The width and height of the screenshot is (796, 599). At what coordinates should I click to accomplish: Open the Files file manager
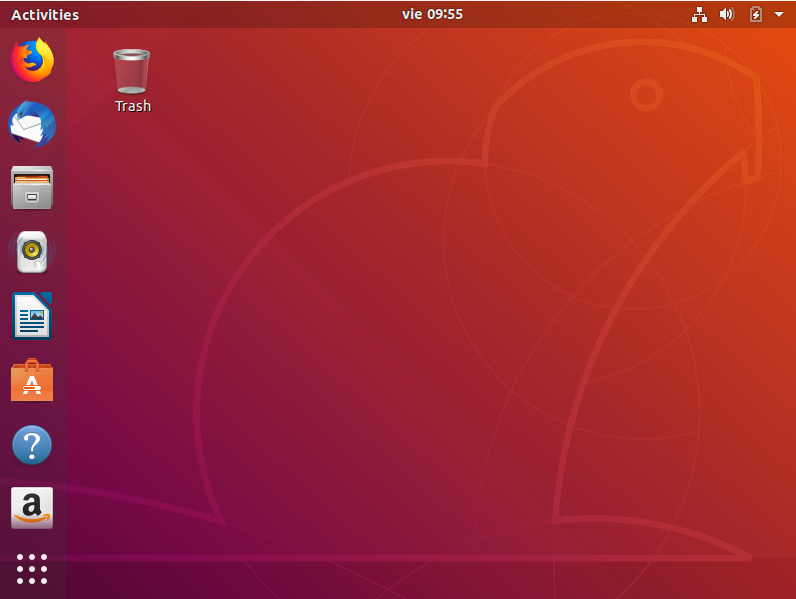coord(32,188)
